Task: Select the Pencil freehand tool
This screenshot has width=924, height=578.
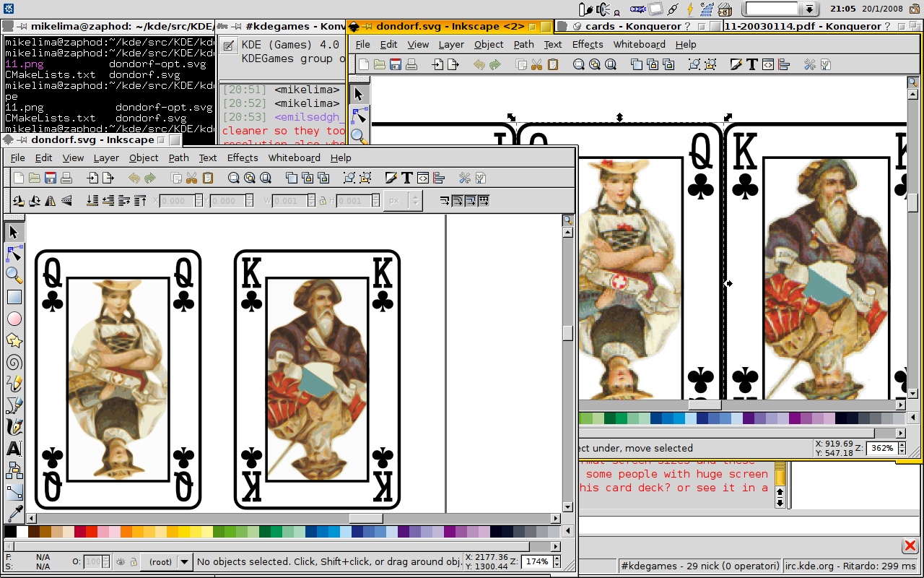Action: pyautogui.click(x=14, y=384)
